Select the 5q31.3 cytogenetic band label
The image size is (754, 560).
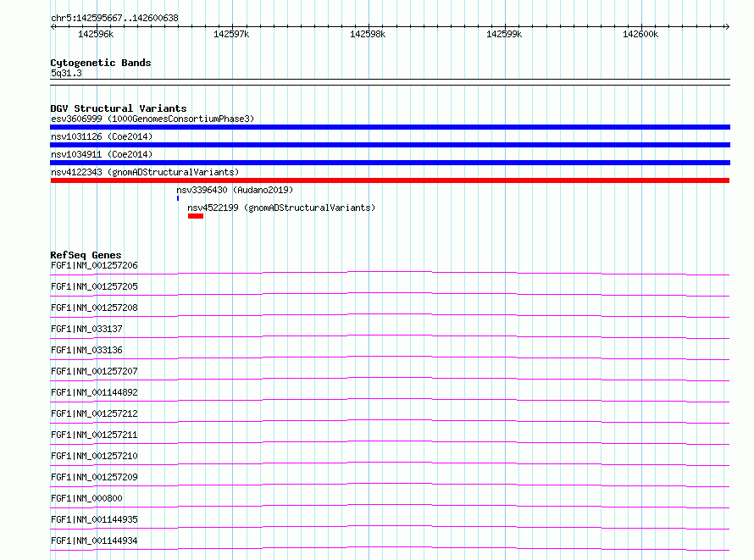pos(66,73)
